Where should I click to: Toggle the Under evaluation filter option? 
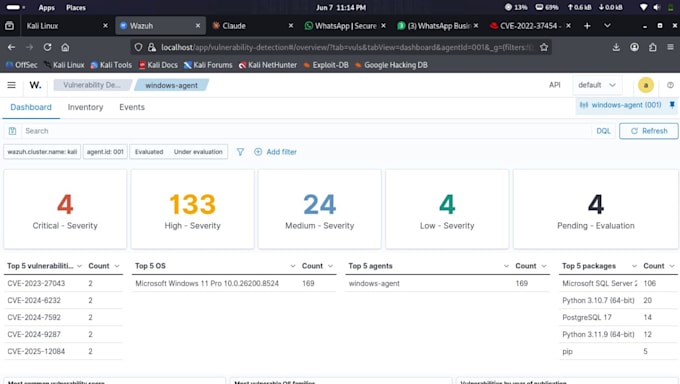point(198,152)
